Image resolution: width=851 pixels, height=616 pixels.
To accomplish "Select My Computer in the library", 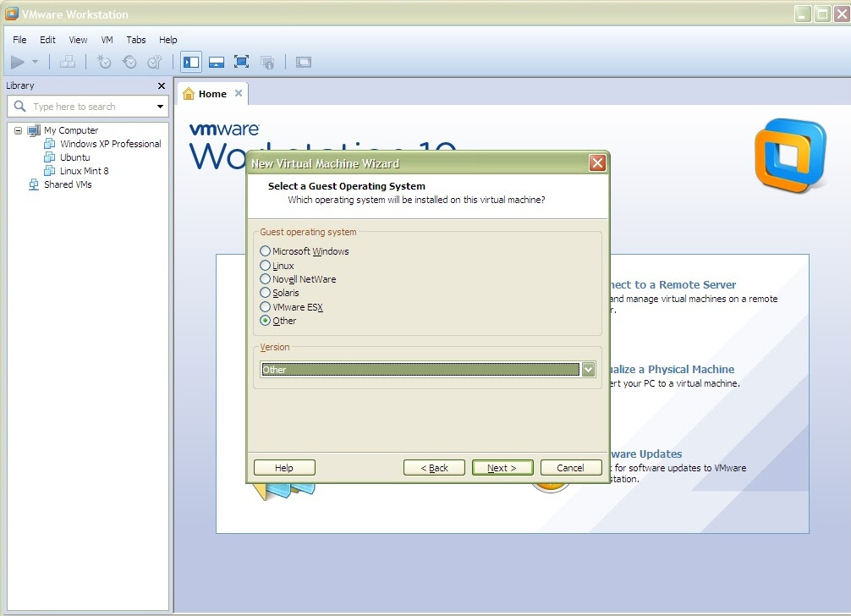I will 71,130.
